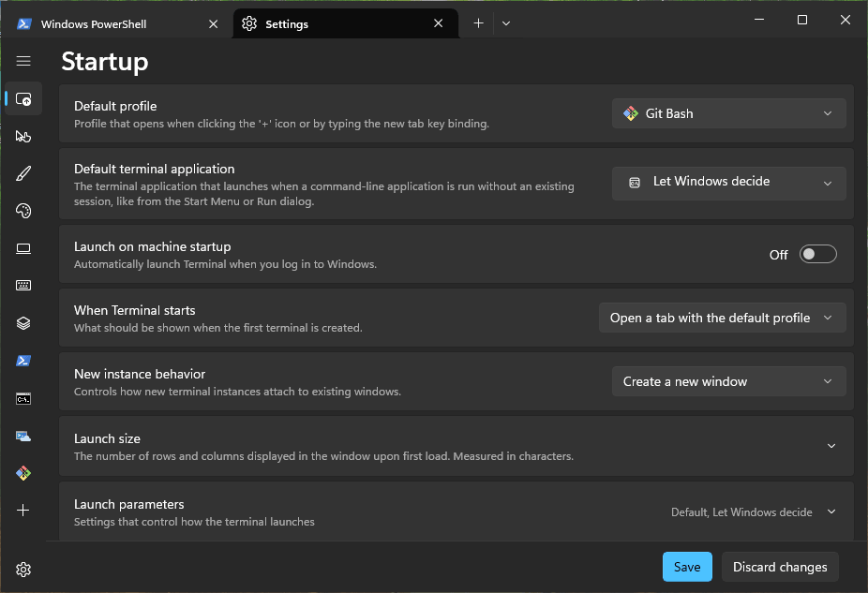This screenshot has width=868, height=593.
Task: Open JSON file via bottom gear icon
Action: point(23,570)
